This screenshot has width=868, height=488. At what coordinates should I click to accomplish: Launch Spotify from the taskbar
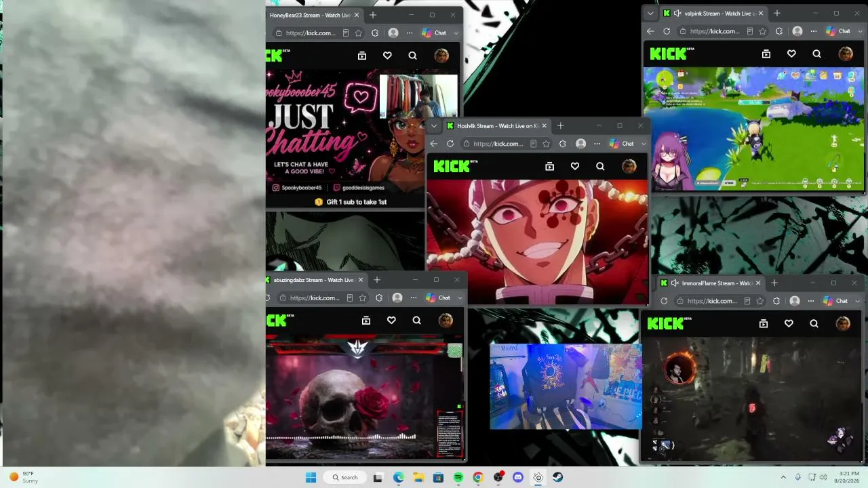coord(458,477)
